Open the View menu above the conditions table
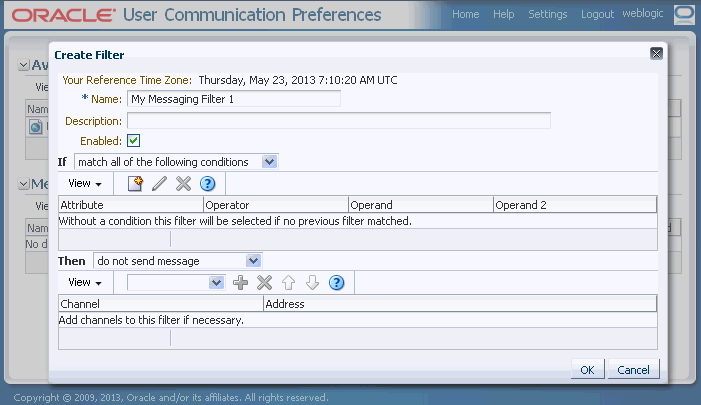The width and height of the screenshot is (701, 405). pyautogui.click(x=84, y=183)
